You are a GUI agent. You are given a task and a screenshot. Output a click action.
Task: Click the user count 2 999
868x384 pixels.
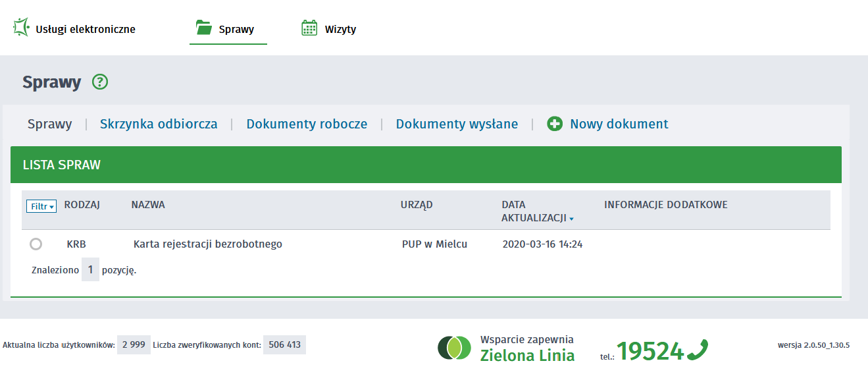[134, 344]
